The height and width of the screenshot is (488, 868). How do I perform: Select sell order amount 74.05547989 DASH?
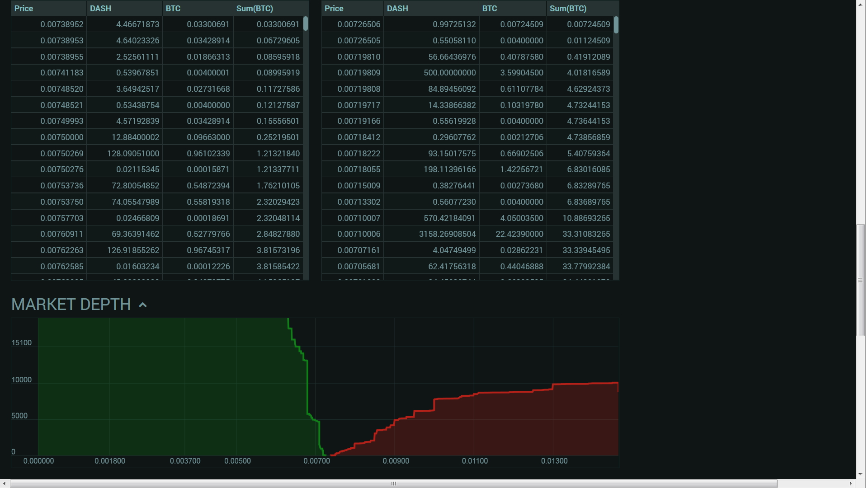(x=136, y=202)
